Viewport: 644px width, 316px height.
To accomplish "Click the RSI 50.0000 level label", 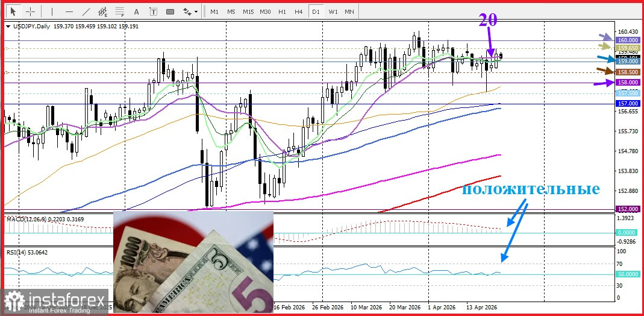I will 628,274.
